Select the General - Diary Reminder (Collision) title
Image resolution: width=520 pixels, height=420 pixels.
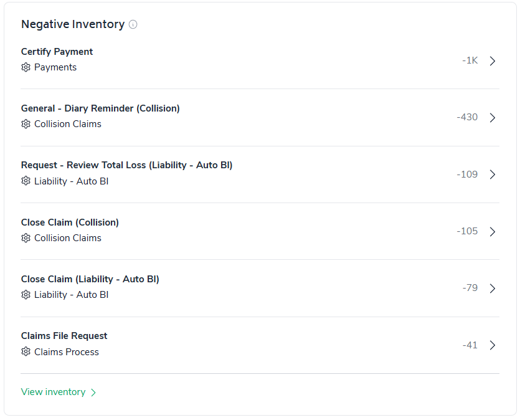click(x=100, y=108)
